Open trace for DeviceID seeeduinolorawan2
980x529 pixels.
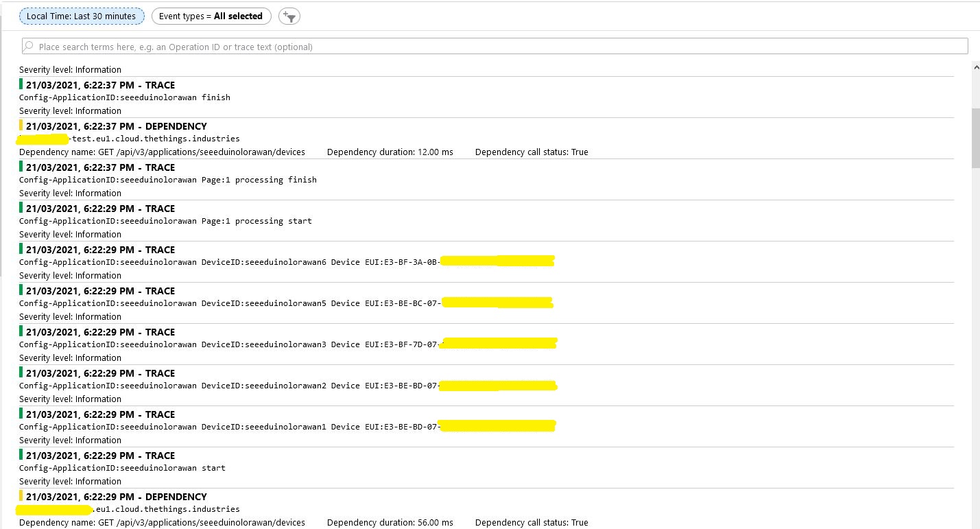(230, 386)
